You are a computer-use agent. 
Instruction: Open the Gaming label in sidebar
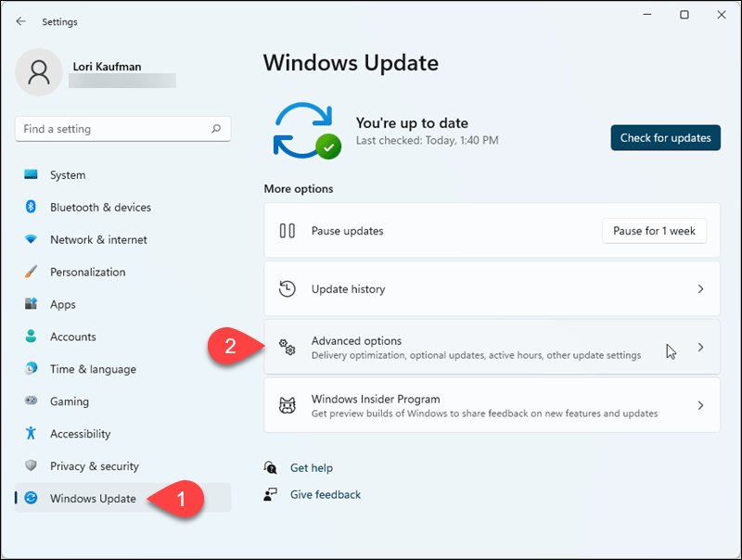(x=70, y=401)
